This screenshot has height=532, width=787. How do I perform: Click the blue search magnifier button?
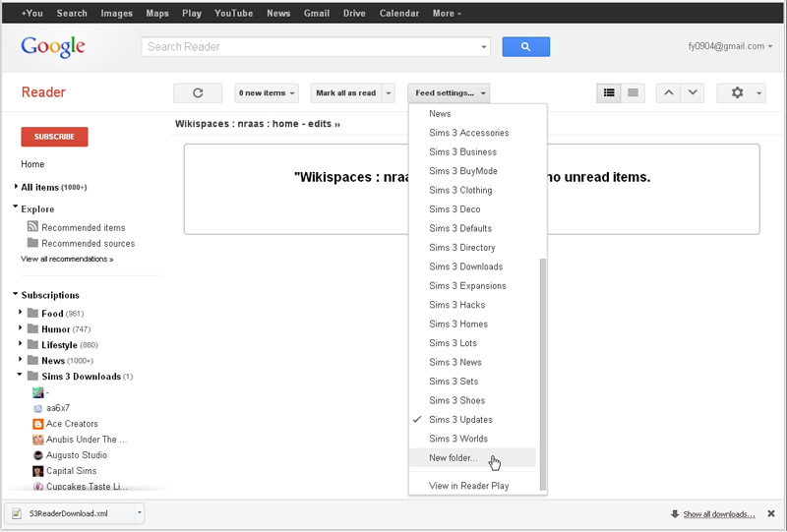pyautogui.click(x=525, y=46)
